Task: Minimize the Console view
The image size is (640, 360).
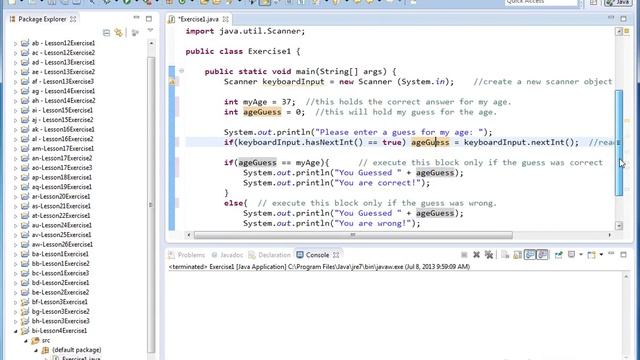Action: pyautogui.click(x=611, y=254)
